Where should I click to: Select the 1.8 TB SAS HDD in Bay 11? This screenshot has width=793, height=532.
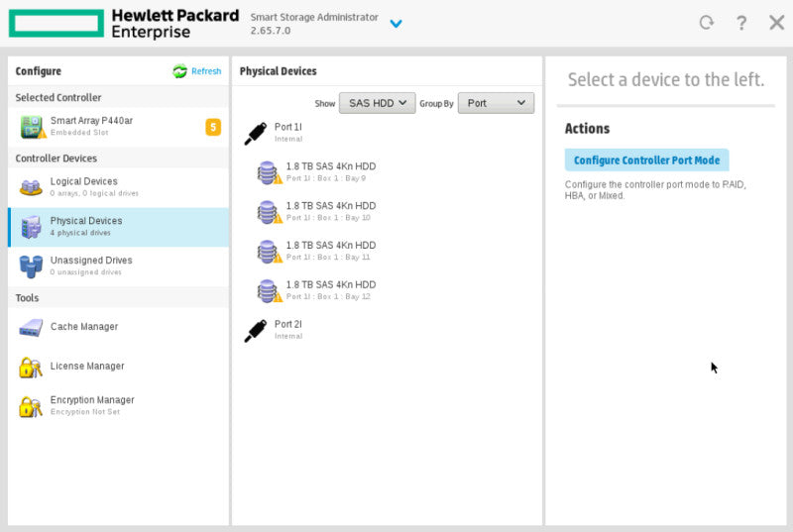pyautogui.click(x=331, y=251)
